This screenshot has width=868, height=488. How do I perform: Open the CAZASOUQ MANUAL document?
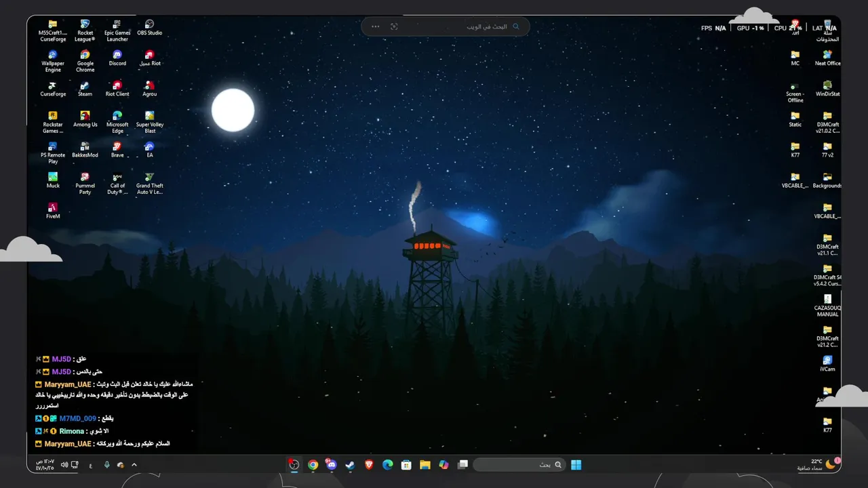click(827, 305)
